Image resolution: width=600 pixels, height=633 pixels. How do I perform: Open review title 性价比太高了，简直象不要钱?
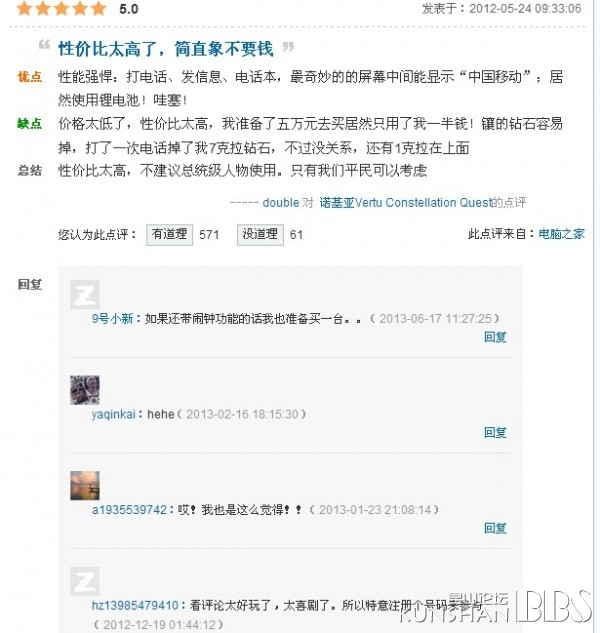tap(166, 49)
